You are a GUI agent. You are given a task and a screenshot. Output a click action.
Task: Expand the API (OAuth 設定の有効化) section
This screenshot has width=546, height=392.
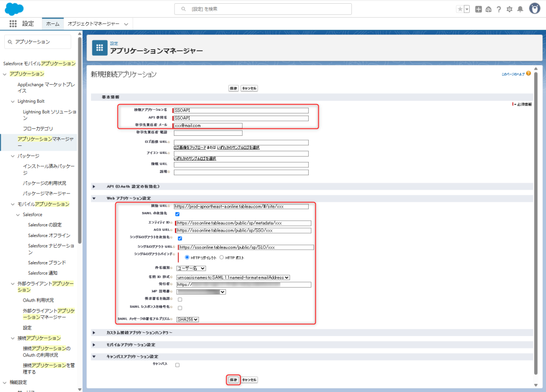[94, 187]
